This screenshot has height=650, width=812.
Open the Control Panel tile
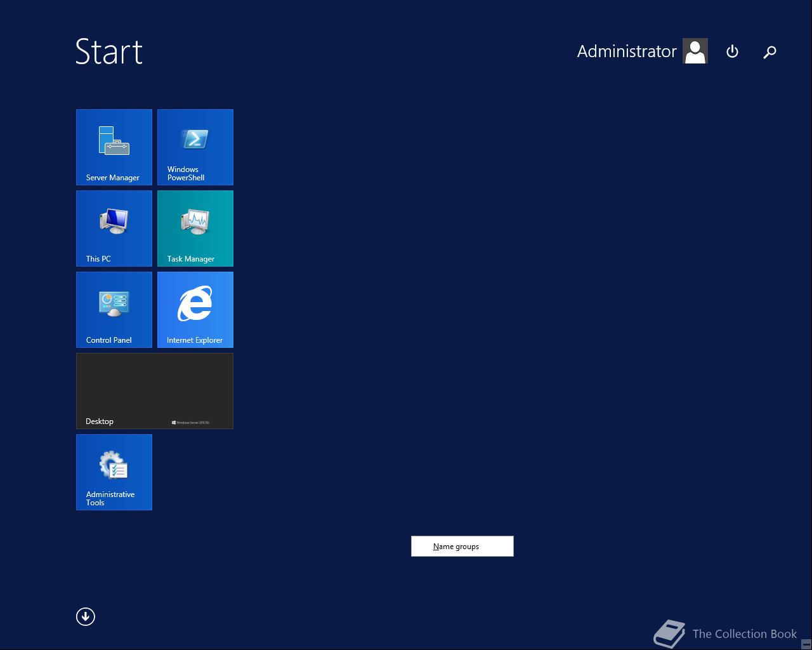coord(114,310)
